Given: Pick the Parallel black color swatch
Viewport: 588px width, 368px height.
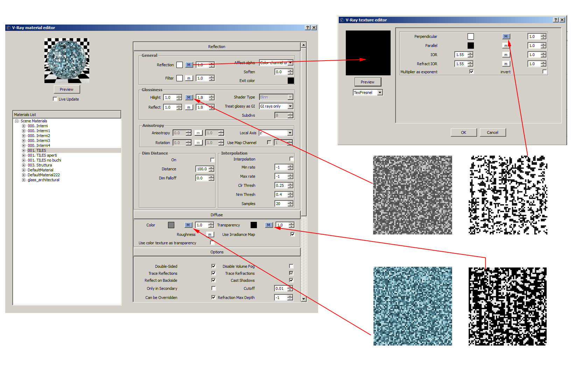Looking at the screenshot, I should tap(471, 46).
